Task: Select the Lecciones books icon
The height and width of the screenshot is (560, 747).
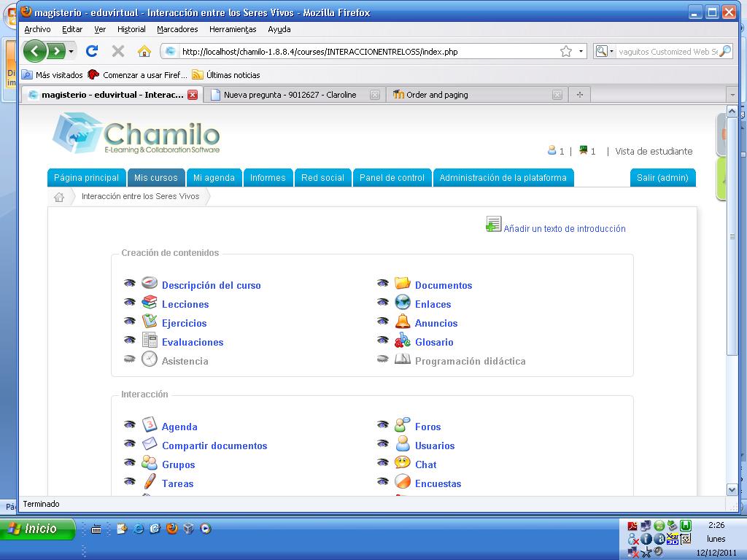Action: 150,304
